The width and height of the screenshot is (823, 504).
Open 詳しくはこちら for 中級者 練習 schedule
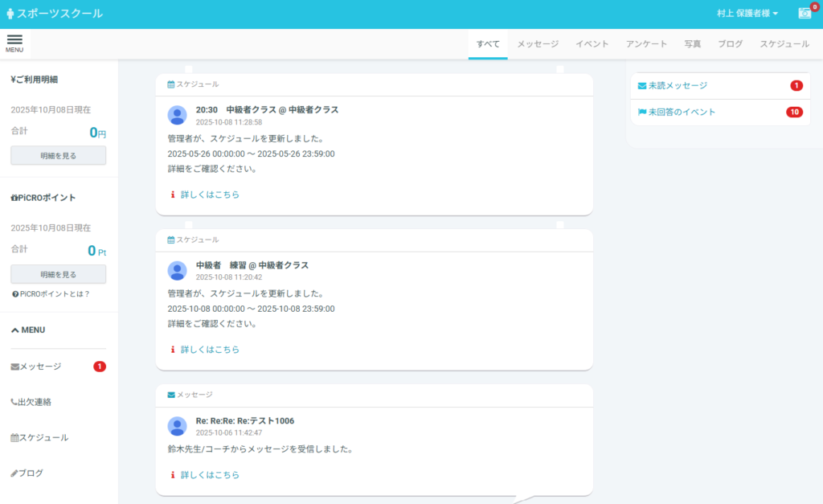[x=210, y=350]
